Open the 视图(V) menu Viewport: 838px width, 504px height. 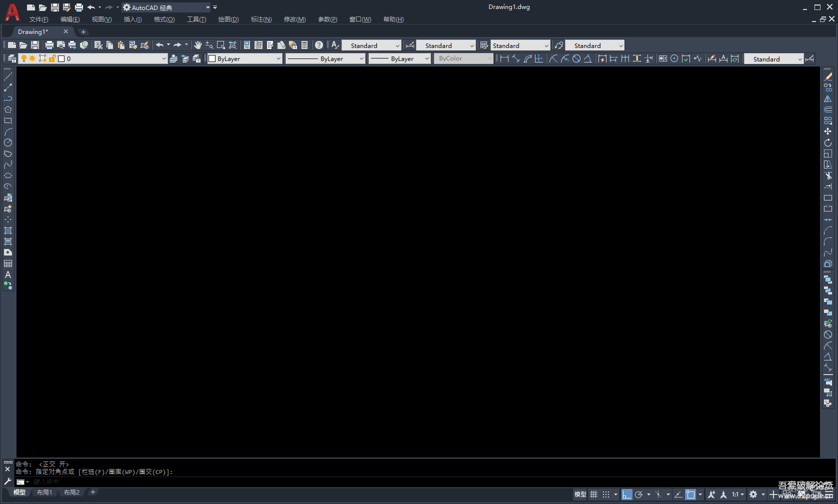coord(101,19)
